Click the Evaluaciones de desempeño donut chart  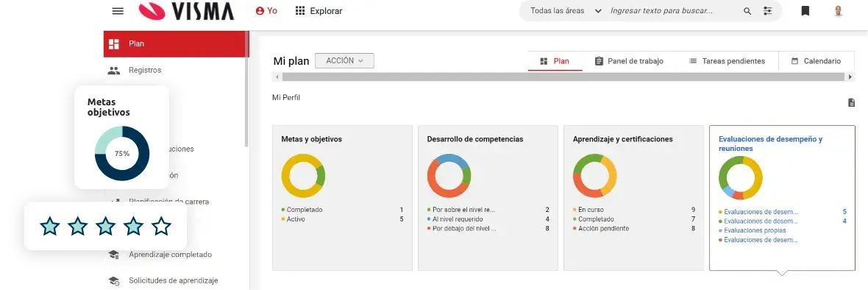[741, 178]
